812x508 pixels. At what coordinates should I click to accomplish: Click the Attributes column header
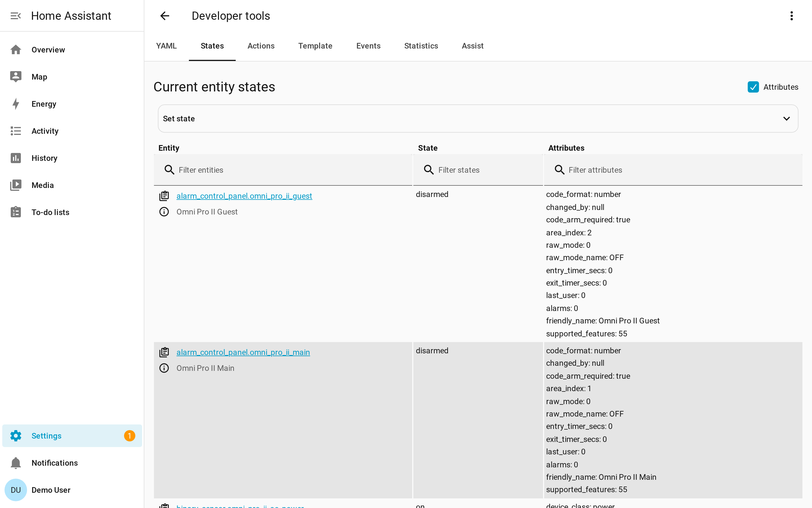[566, 148]
